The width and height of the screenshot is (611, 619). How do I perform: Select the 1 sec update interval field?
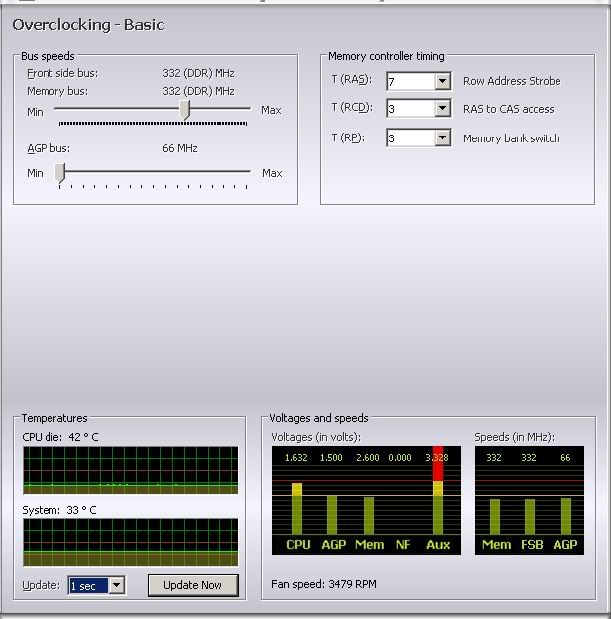(x=88, y=586)
